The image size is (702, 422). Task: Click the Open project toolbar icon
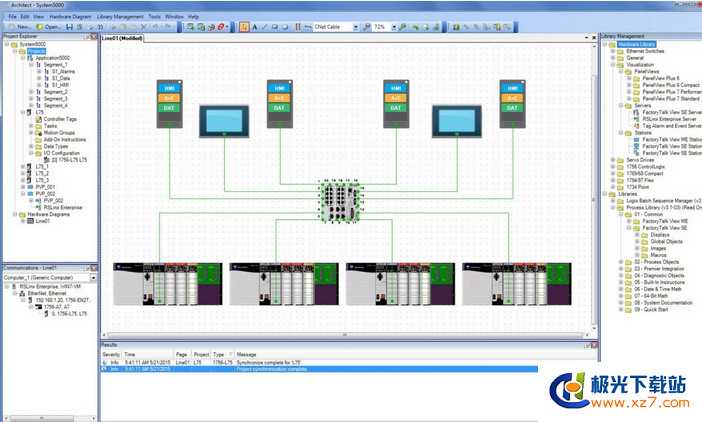tap(39, 27)
